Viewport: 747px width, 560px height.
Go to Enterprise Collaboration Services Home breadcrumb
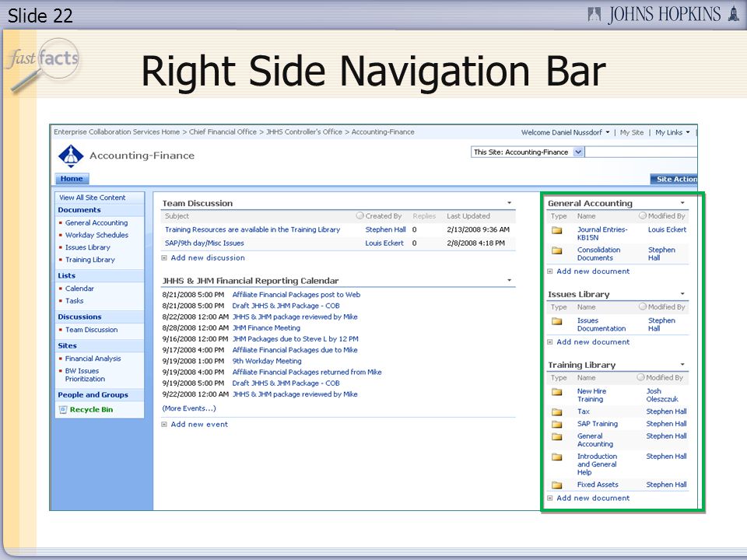117,132
